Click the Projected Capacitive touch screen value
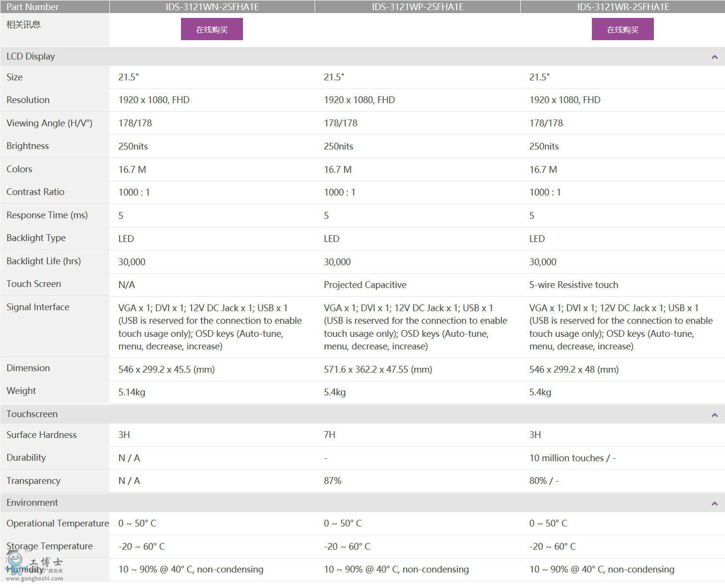Image resolution: width=725 pixels, height=588 pixels. pos(365,285)
